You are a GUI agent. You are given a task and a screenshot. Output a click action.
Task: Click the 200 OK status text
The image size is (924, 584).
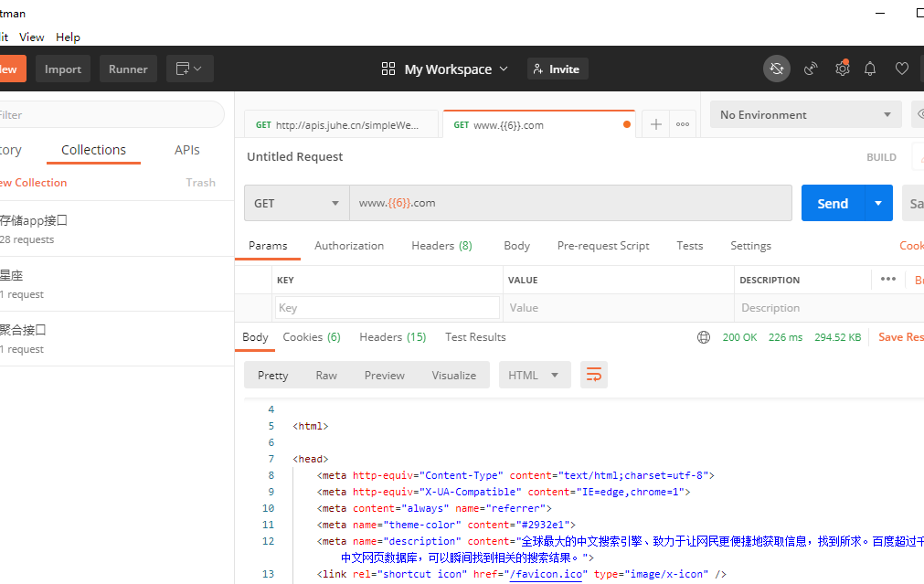point(739,337)
